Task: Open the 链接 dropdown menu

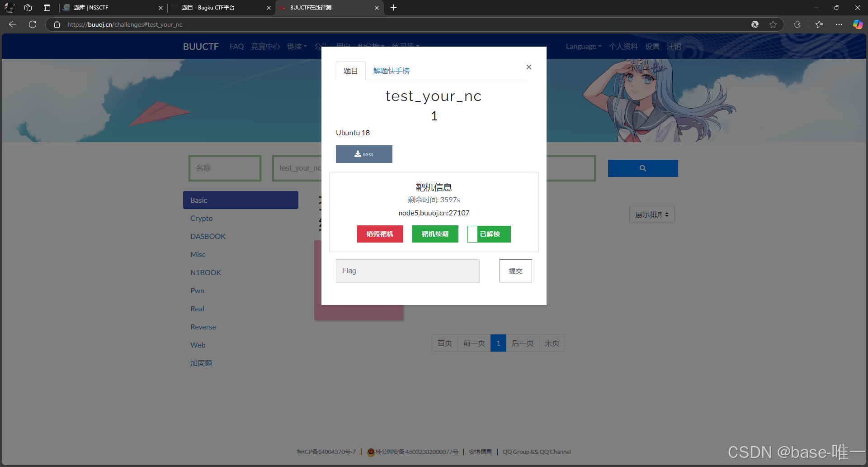Action: tap(297, 46)
